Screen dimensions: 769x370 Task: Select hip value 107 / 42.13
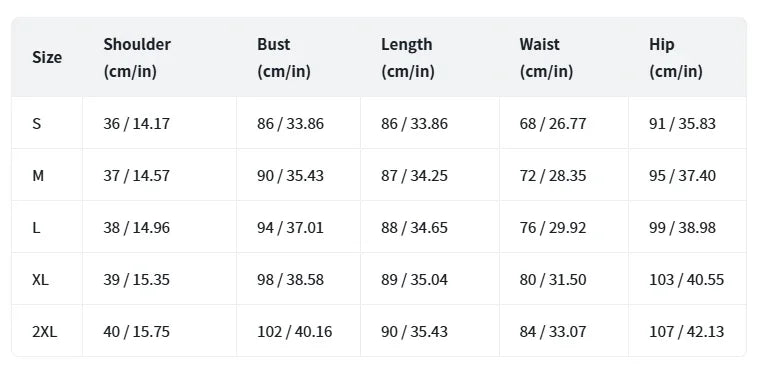pos(687,331)
